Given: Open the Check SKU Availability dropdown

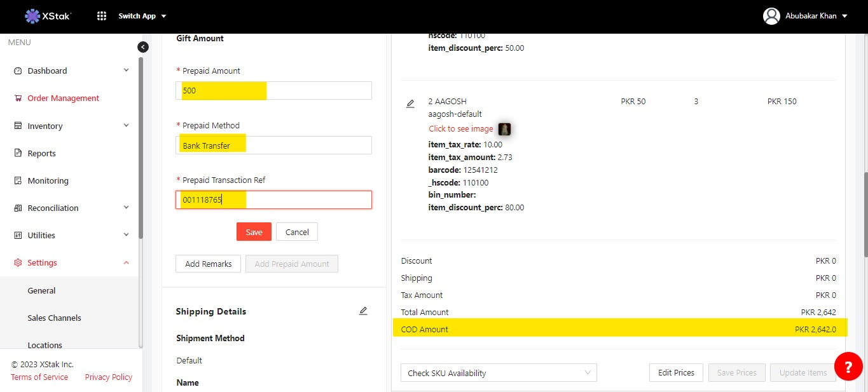Looking at the screenshot, I should (499, 373).
